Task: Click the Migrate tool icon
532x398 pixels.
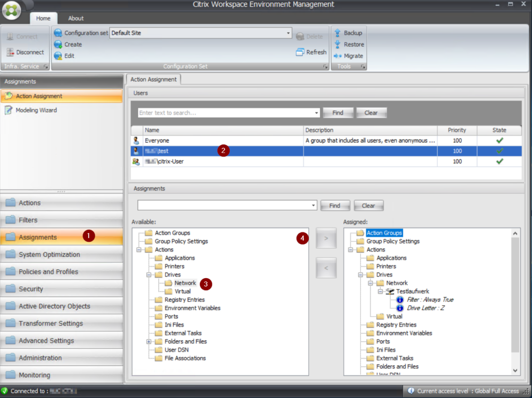Action: (338, 56)
